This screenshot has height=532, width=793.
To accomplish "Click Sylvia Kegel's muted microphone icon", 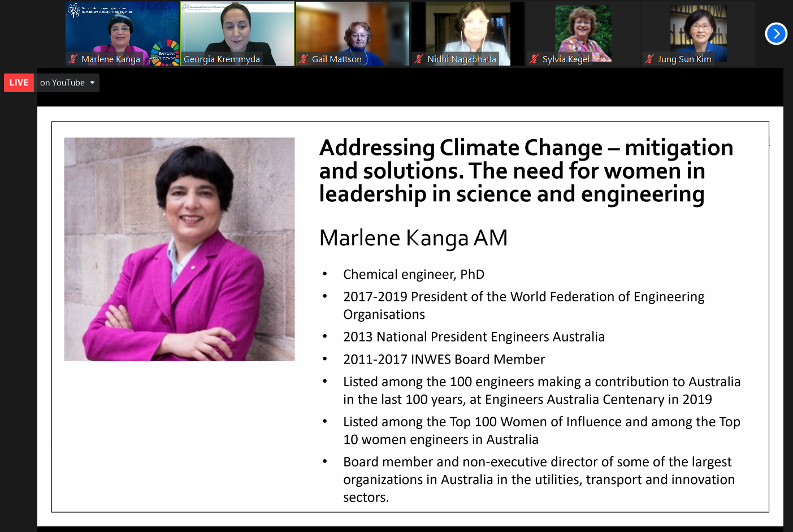I will click(x=534, y=59).
